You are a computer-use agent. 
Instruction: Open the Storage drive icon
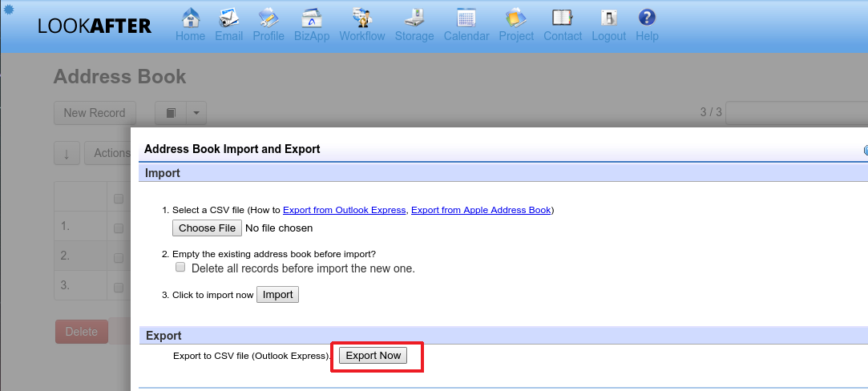(x=414, y=18)
